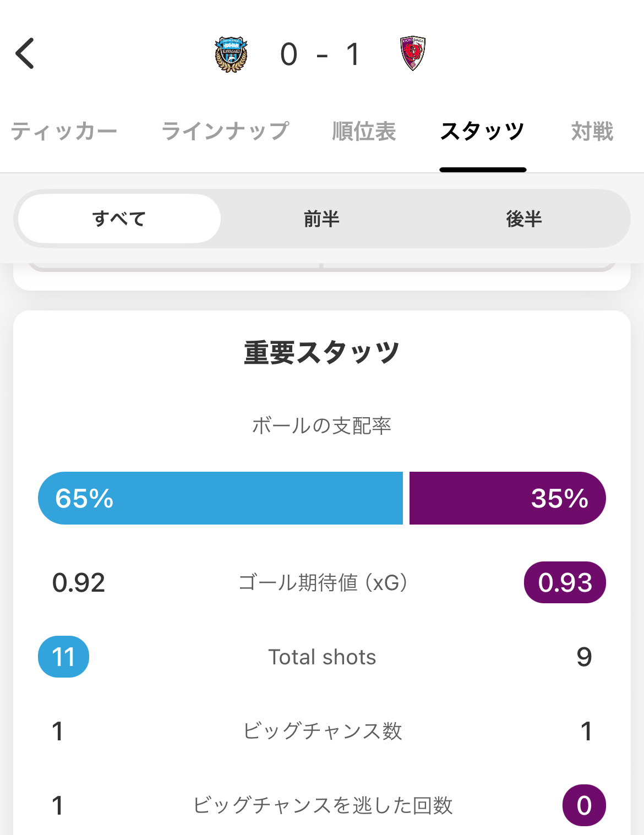Click the ゴール期待値 (xG) label
The height and width of the screenshot is (835, 644).
point(322,582)
